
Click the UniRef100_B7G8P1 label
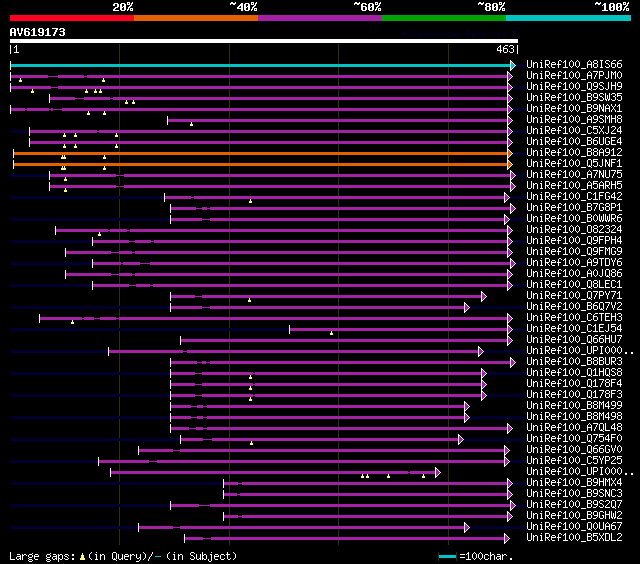(574, 208)
